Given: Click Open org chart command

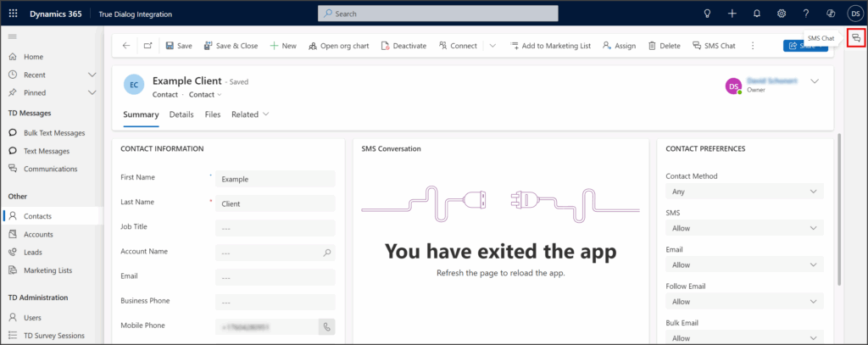Looking at the screenshot, I should [x=339, y=46].
